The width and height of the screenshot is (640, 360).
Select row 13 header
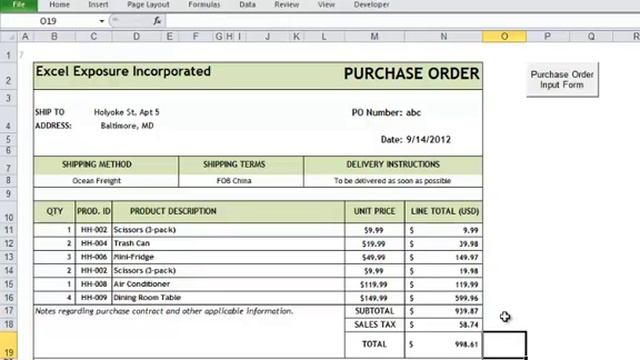[x=8, y=257]
